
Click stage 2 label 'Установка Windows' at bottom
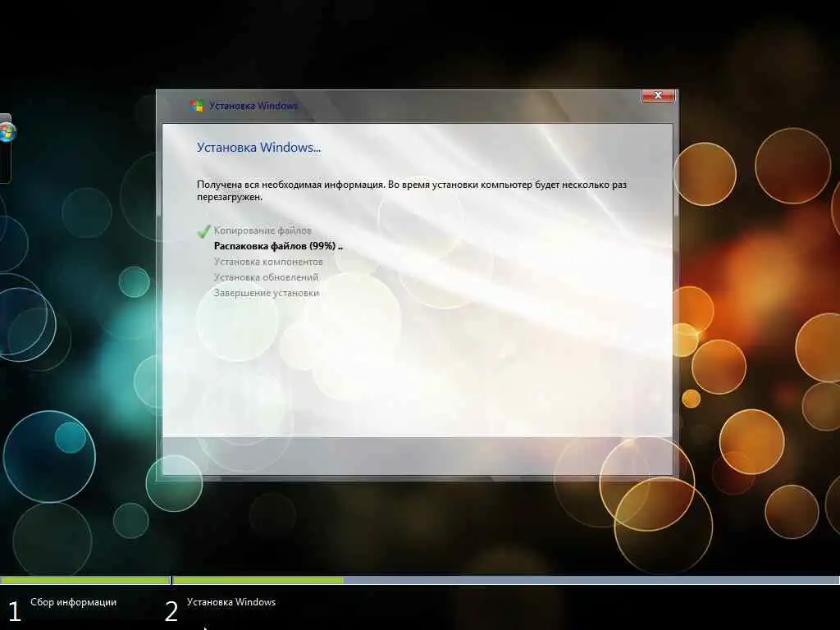231,602
